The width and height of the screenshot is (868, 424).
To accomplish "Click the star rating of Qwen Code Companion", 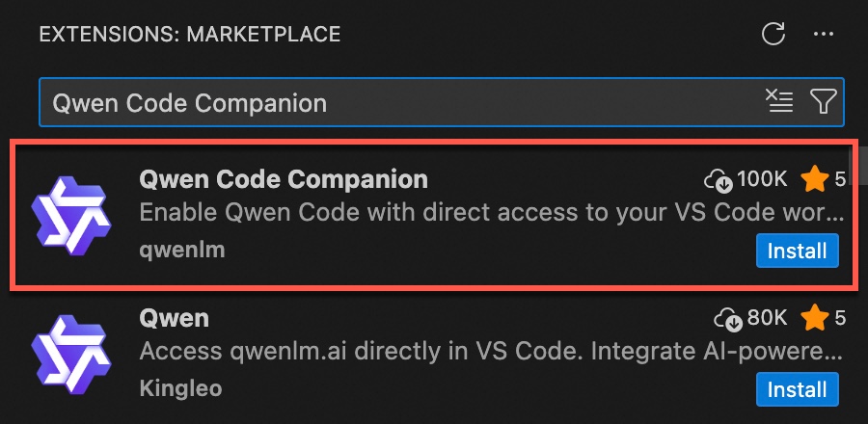I will pyautogui.click(x=815, y=179).
